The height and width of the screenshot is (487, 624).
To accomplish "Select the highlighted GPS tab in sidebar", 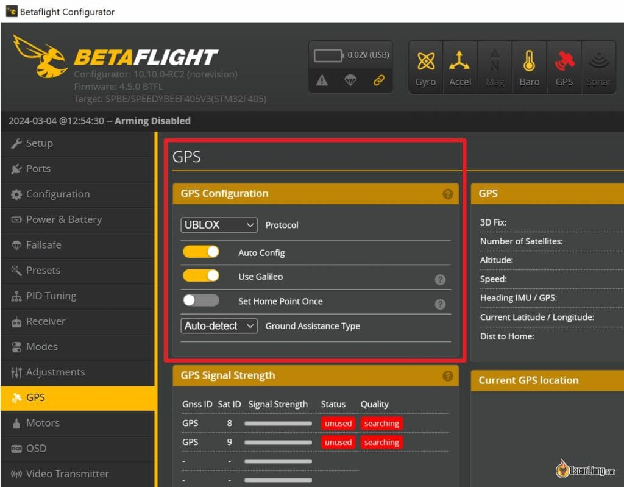I will (78, 398).
